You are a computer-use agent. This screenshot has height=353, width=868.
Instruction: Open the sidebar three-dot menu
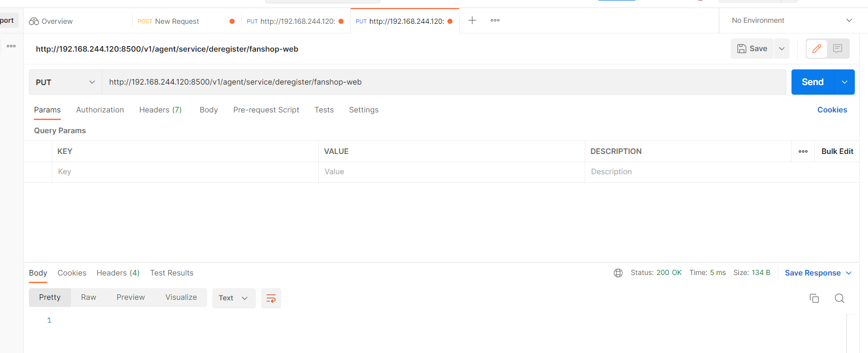coord(11,46)
